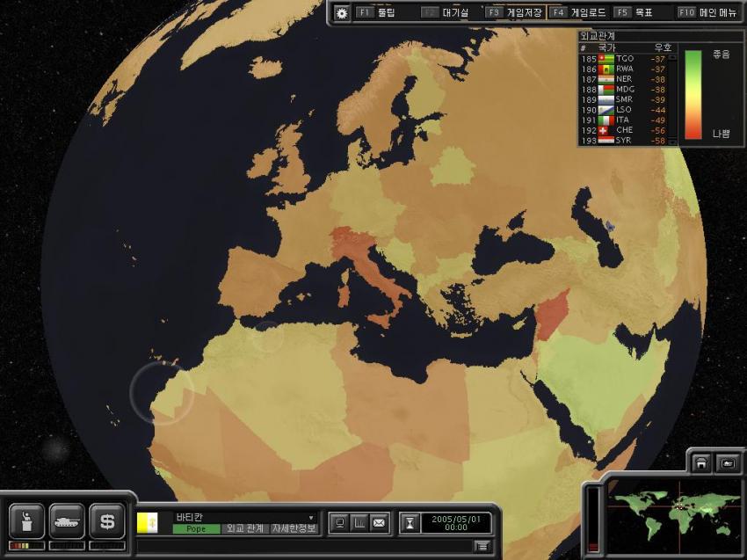
Task: Click the 외교 관계 button
Action: point(246,529)
